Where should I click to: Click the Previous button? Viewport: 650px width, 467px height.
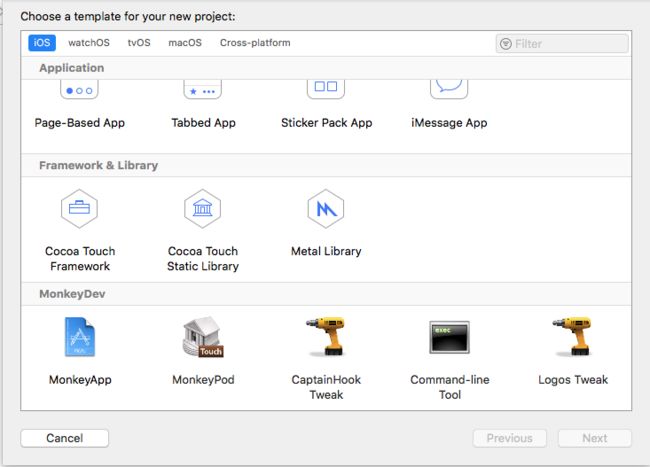tap(509, 438)
